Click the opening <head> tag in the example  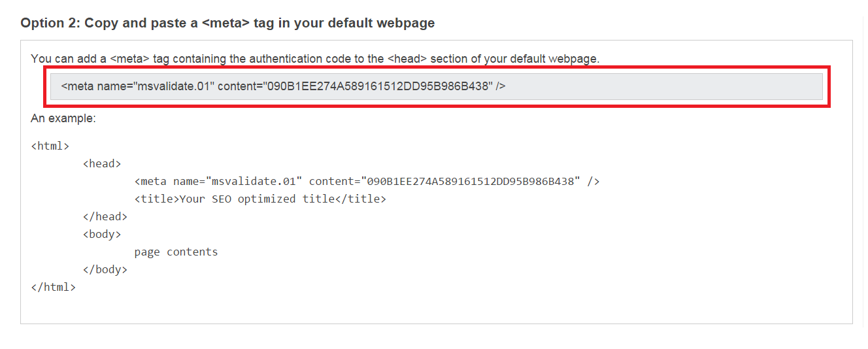[102, 163]
